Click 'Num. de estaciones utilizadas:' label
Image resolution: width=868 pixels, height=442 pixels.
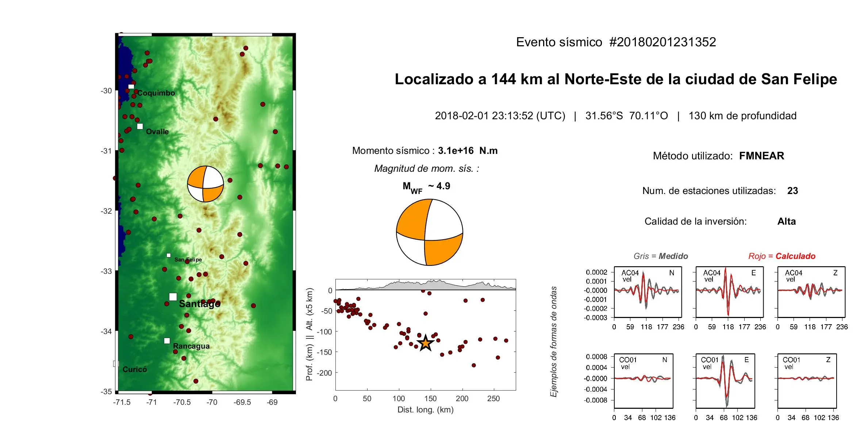[709, 191]
